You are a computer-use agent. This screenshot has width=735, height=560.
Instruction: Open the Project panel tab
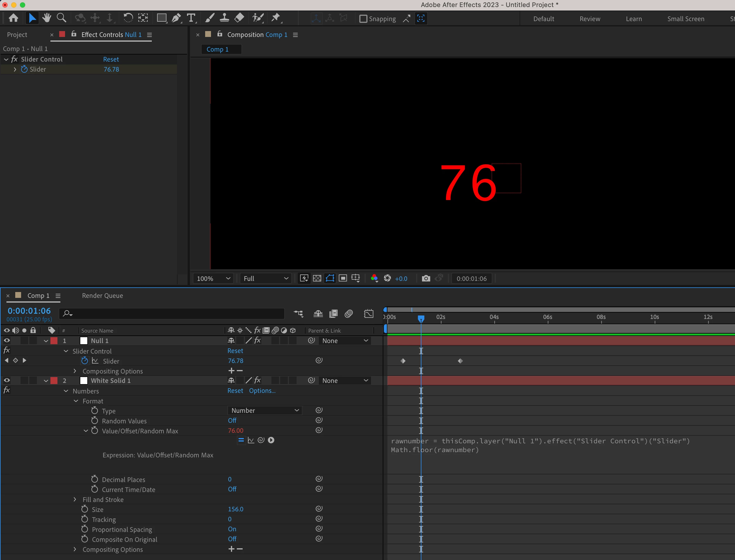click(x=17, y=35)
